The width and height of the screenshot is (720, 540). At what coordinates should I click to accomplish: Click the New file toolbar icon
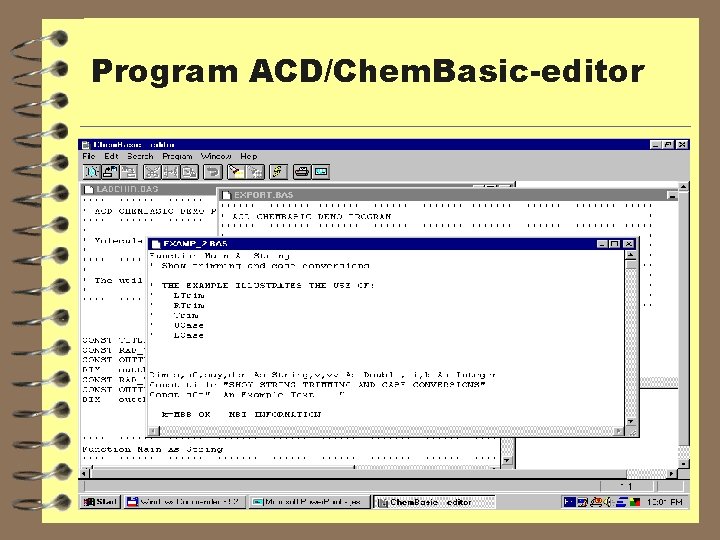tap(91, 172)
